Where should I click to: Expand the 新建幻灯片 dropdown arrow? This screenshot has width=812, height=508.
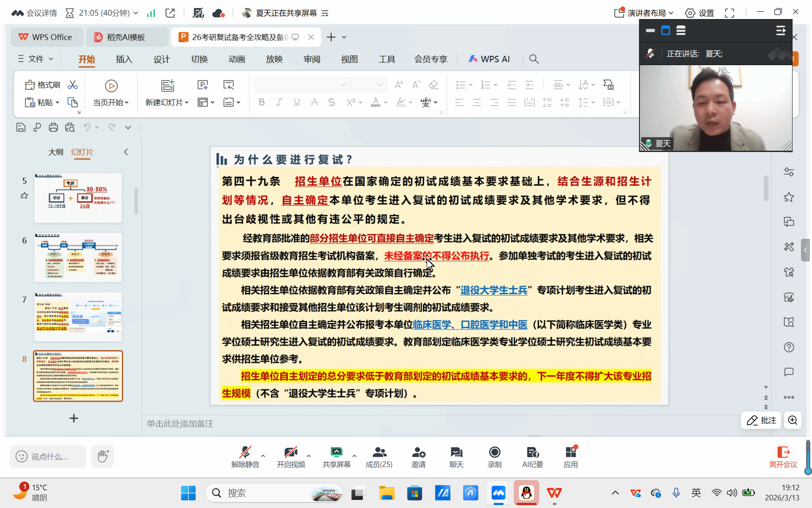point(187,102)
